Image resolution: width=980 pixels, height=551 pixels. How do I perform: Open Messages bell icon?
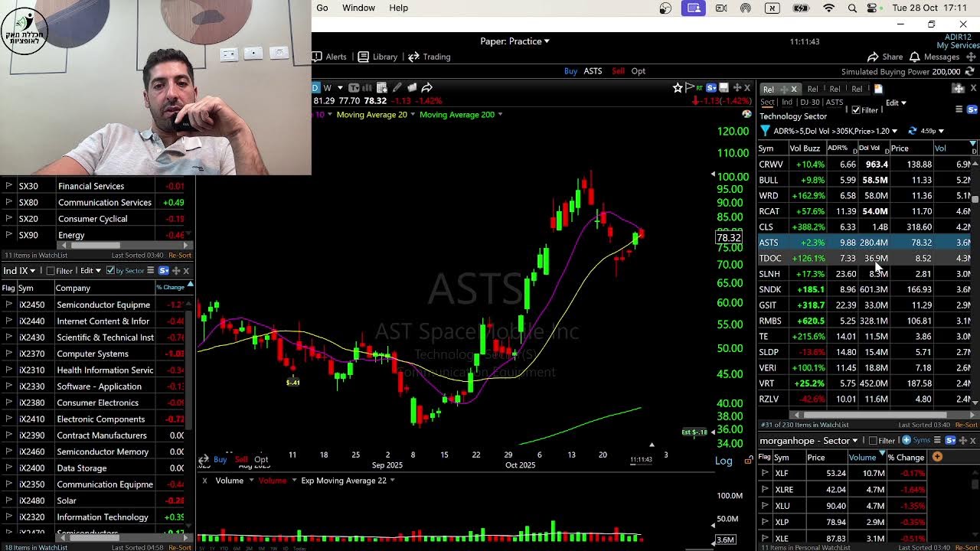[914, 57]
